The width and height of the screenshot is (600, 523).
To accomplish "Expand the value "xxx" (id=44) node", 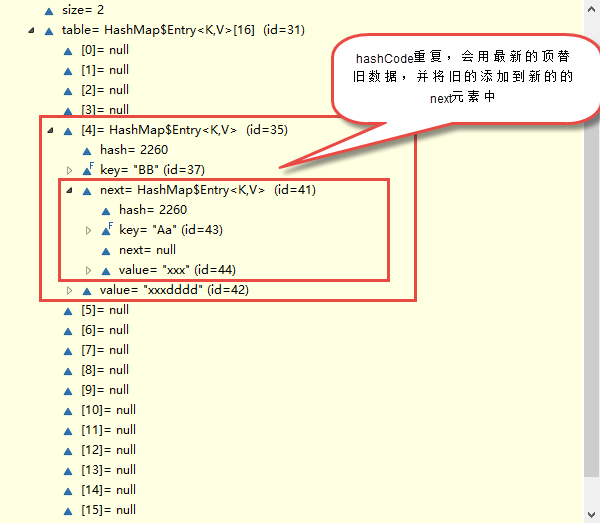I will [x=88, y=270].
